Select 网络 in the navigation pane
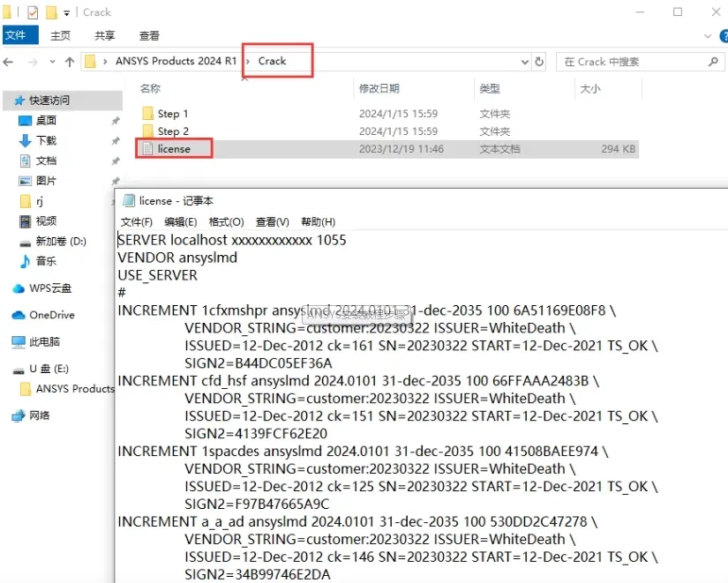The image size is (728, 583). [39, 416]
